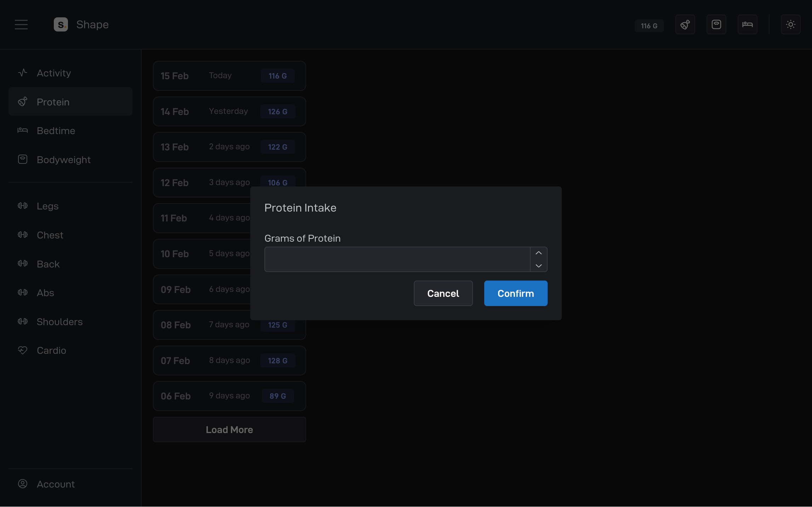The height and width of the screenshot is (507, 812).
Task: Click the protein drumstick icon in header
Action: [685, 24]
